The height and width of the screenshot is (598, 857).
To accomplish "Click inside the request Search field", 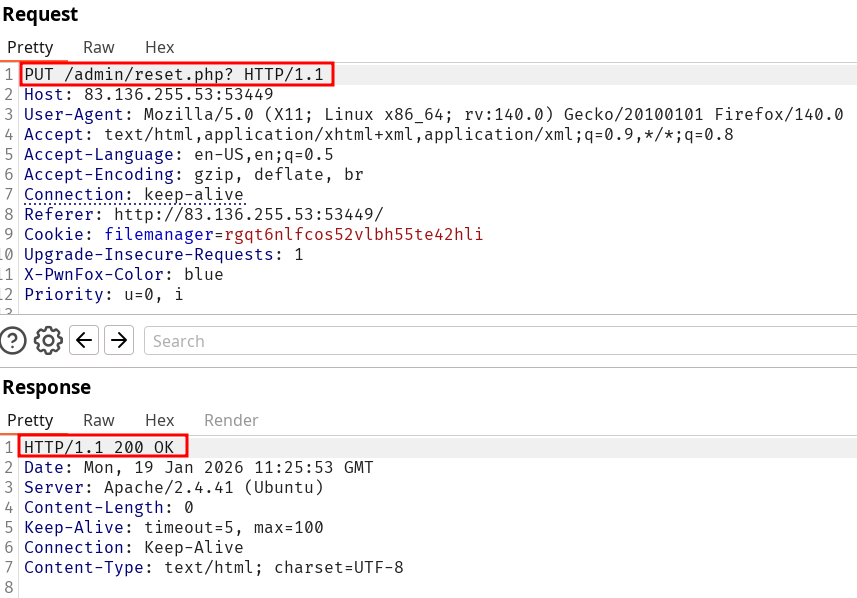I will coord(500,341).
